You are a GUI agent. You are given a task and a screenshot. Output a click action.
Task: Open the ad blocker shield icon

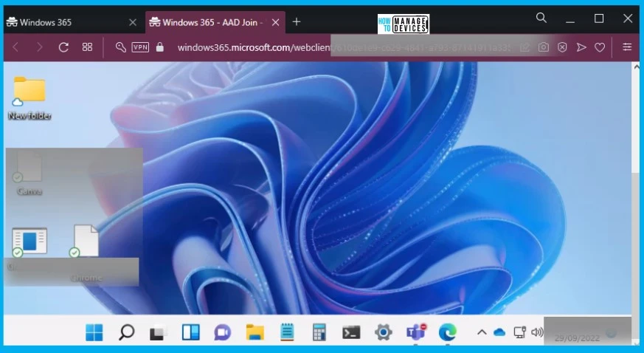(x=562, y=47)
